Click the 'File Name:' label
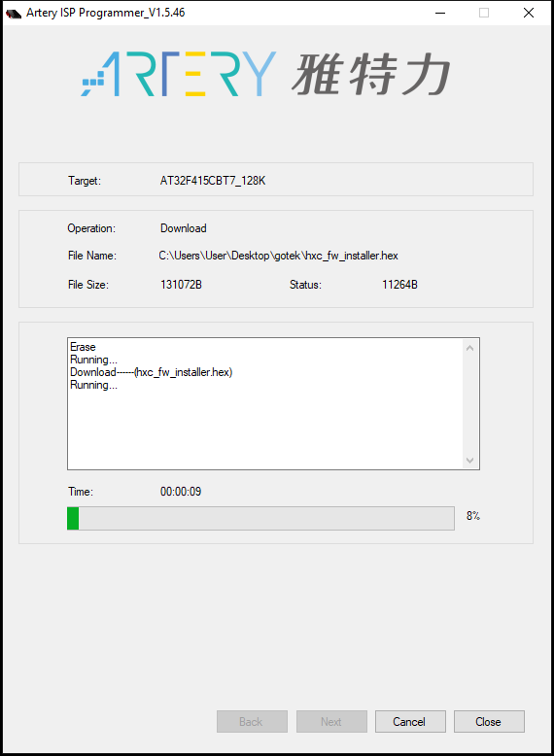Screen dimensions: 554x756 tap(92, 256)
